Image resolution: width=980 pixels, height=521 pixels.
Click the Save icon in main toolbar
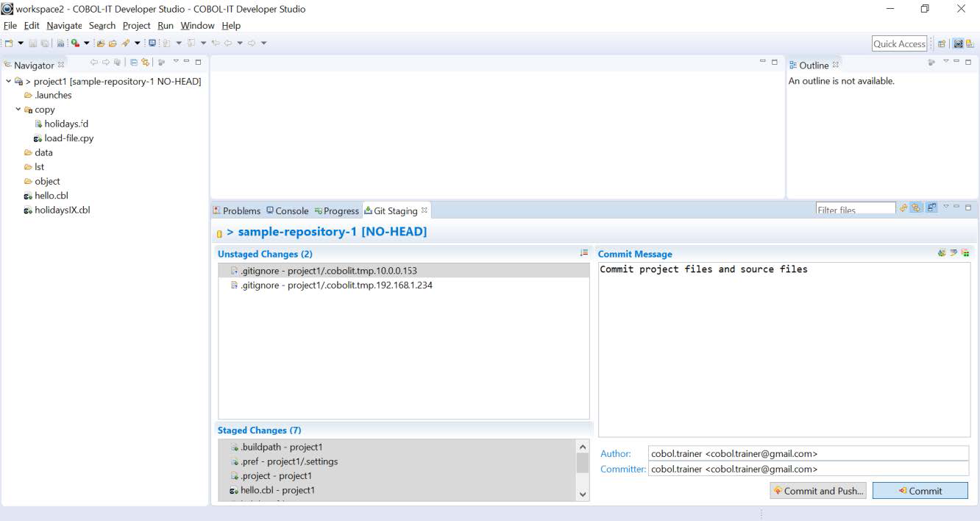(x=34, y=43)
